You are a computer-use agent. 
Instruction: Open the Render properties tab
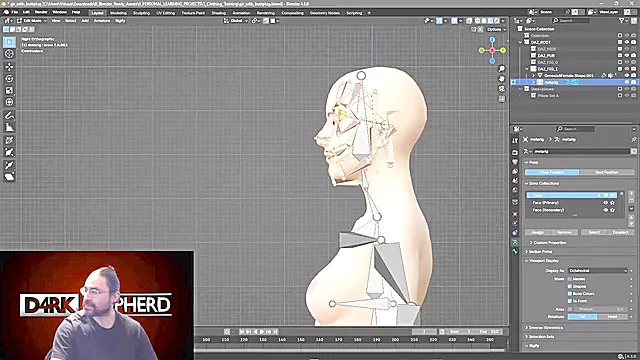pyautogui.click(x=515, y=152)
